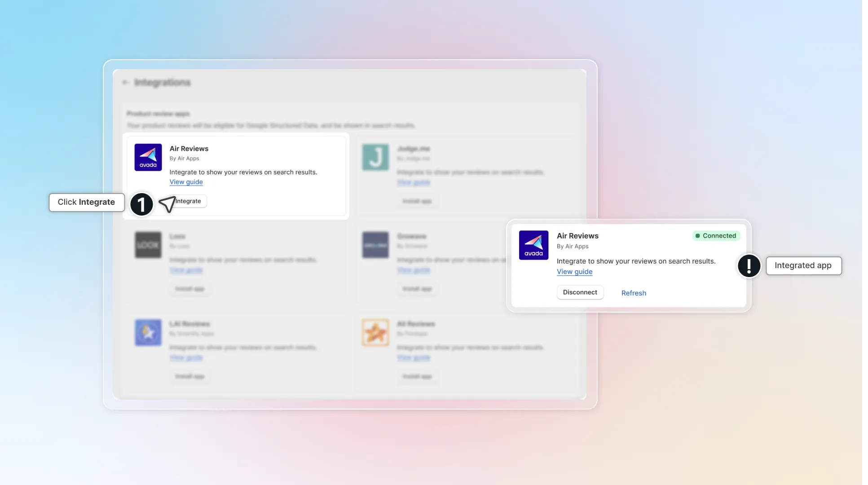Click the LAI Reviews app title

(x=189, y=324)
